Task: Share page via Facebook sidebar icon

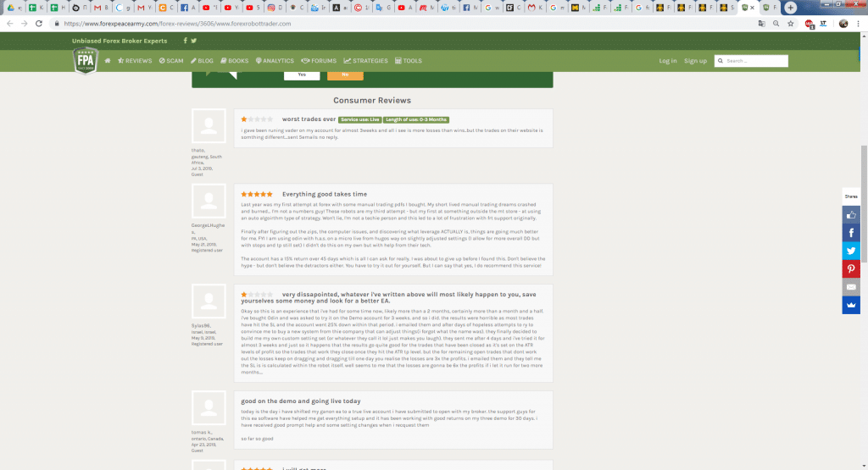Action: tap(851, 232)
